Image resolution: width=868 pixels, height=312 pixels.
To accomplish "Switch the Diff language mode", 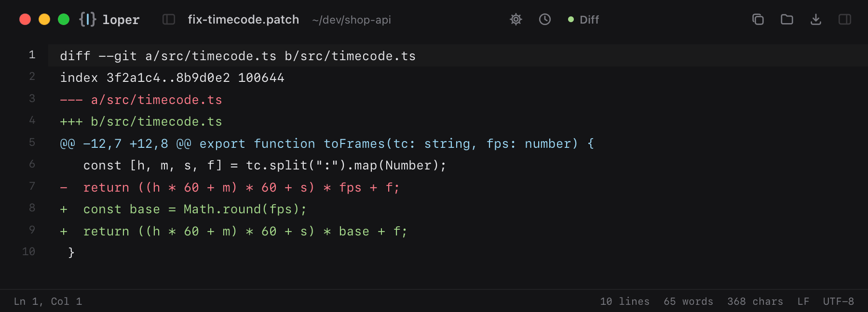I will [583, 20].
